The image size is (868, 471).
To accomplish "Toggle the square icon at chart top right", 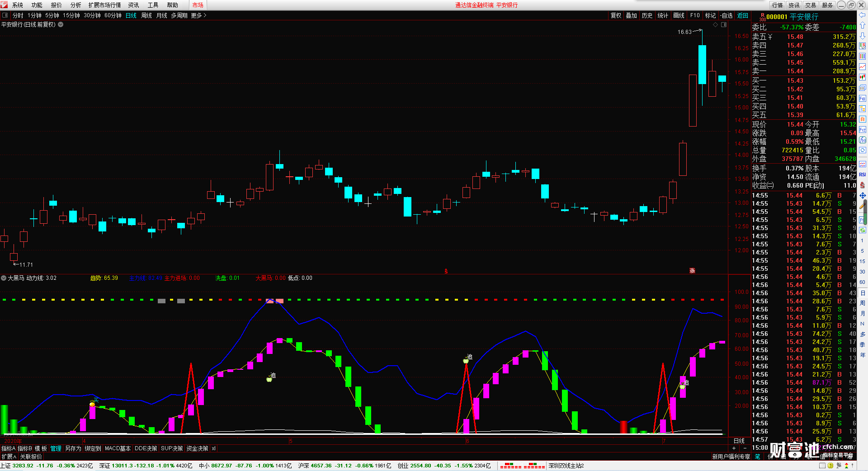I will [724, 24].
